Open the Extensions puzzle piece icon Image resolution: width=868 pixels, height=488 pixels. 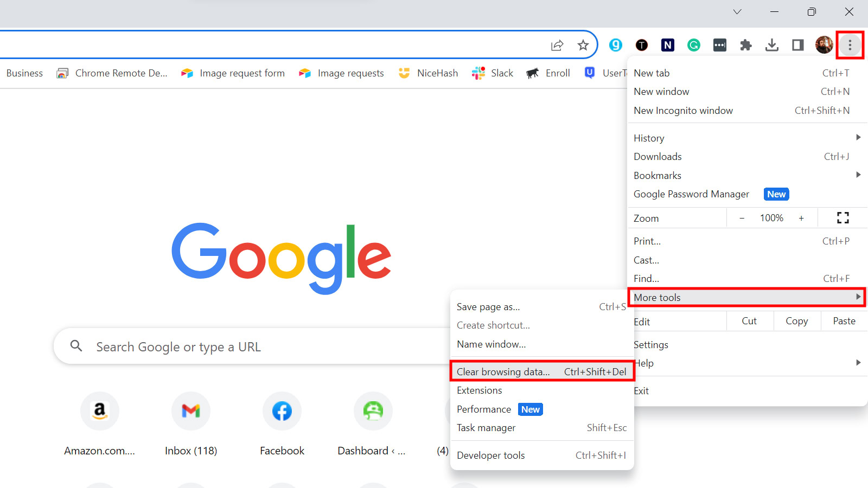click(x=746, y=45)
